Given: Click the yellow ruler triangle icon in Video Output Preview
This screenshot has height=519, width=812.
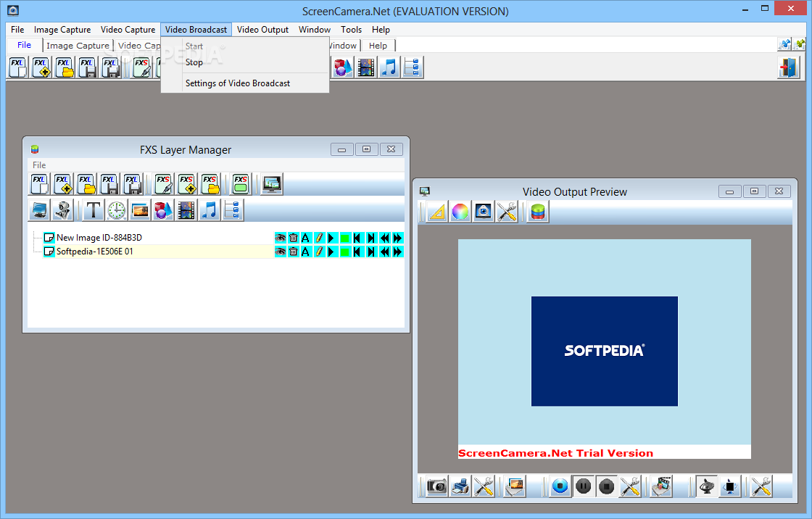Looking at the screenshot, I should (x=438, y=212).
